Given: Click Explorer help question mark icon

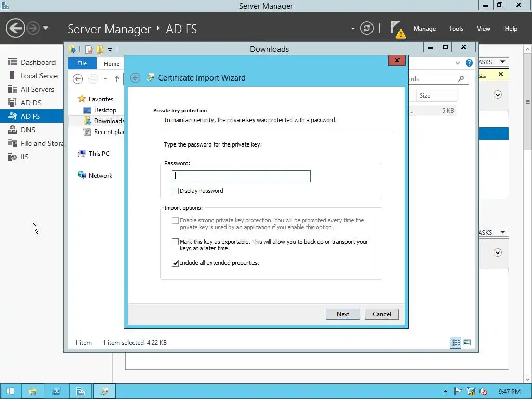Looking at the screenshot, I should coord(469,63).
